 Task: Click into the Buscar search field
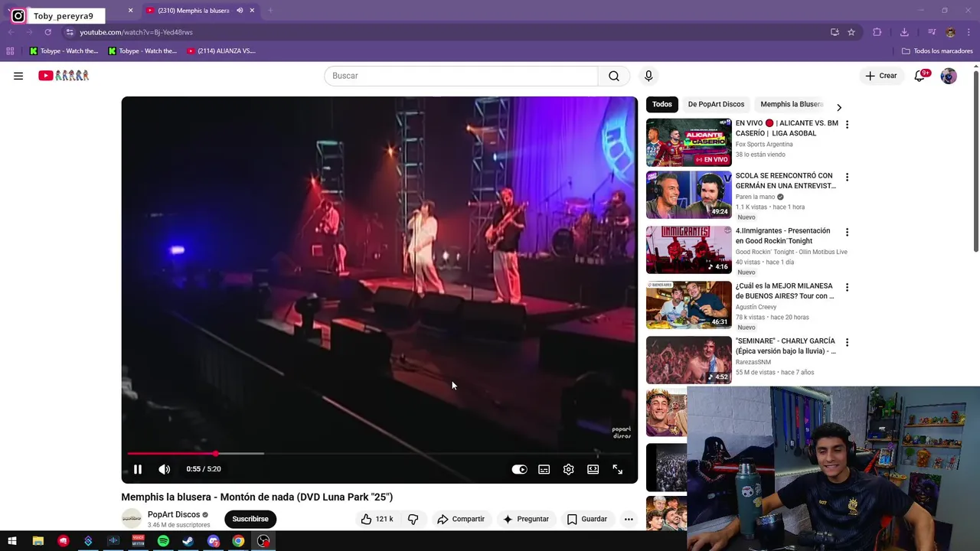pos(461,76)
